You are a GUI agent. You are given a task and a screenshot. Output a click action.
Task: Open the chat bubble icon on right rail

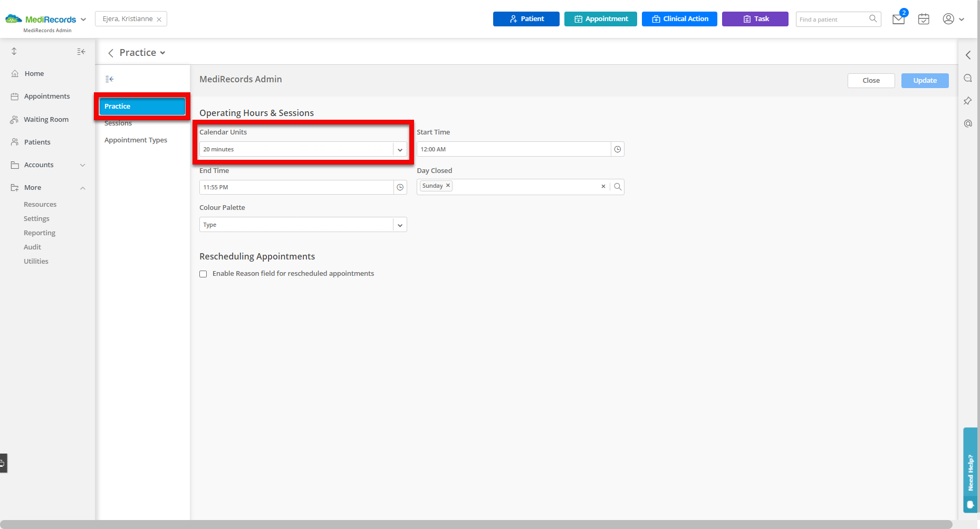[x=968, y=78]
